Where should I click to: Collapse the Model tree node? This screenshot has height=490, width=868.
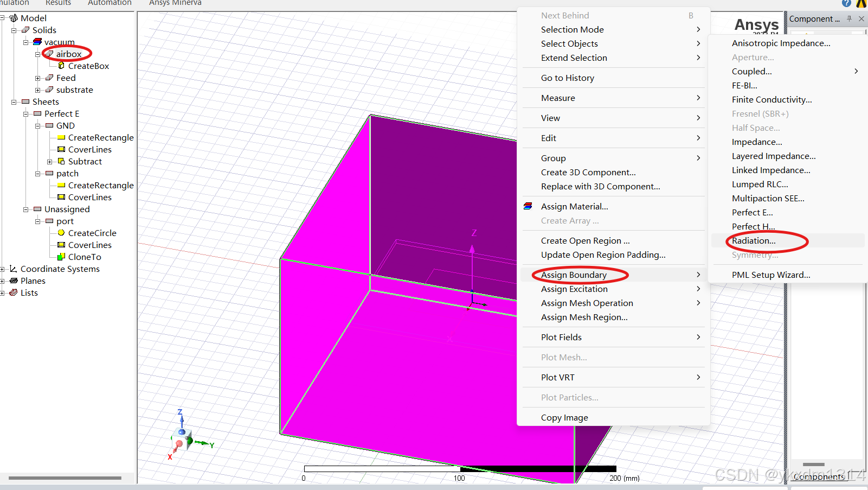pyautogui.click(x=2, y=18)
